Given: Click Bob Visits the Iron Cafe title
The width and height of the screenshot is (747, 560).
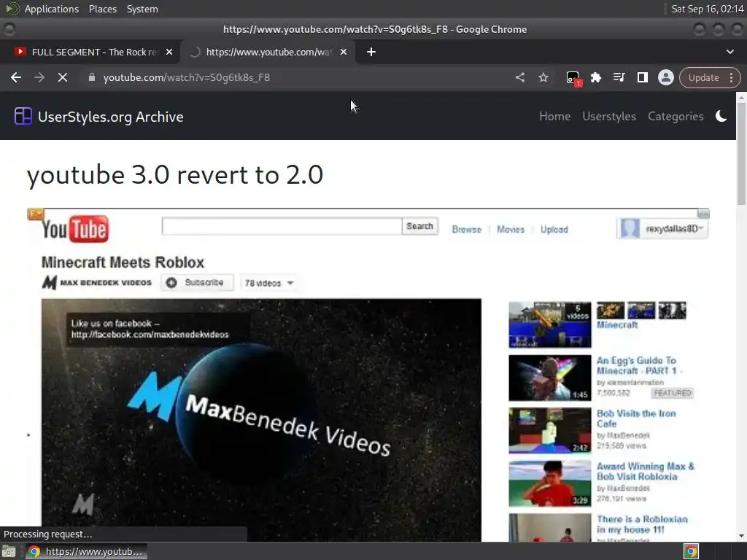Looking at the screenshot, I should 636,419.
